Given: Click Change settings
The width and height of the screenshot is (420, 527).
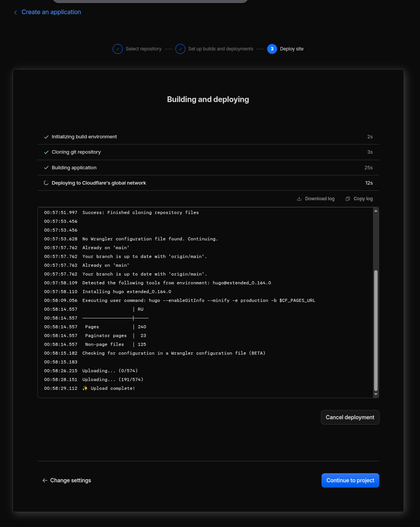Looking at the screenshot, I should click(x=66, y=480).
